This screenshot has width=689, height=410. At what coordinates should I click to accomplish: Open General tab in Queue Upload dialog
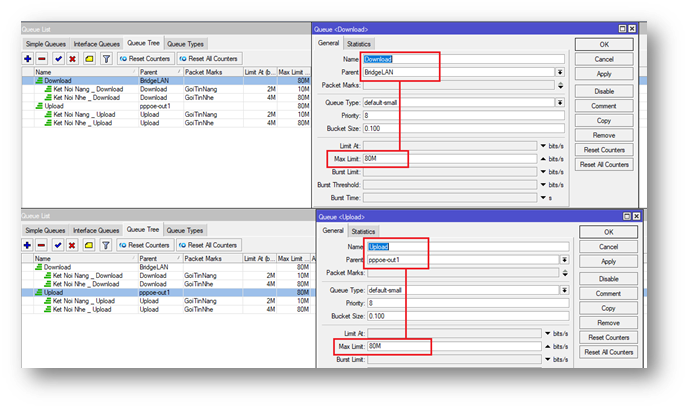[333, 230]
